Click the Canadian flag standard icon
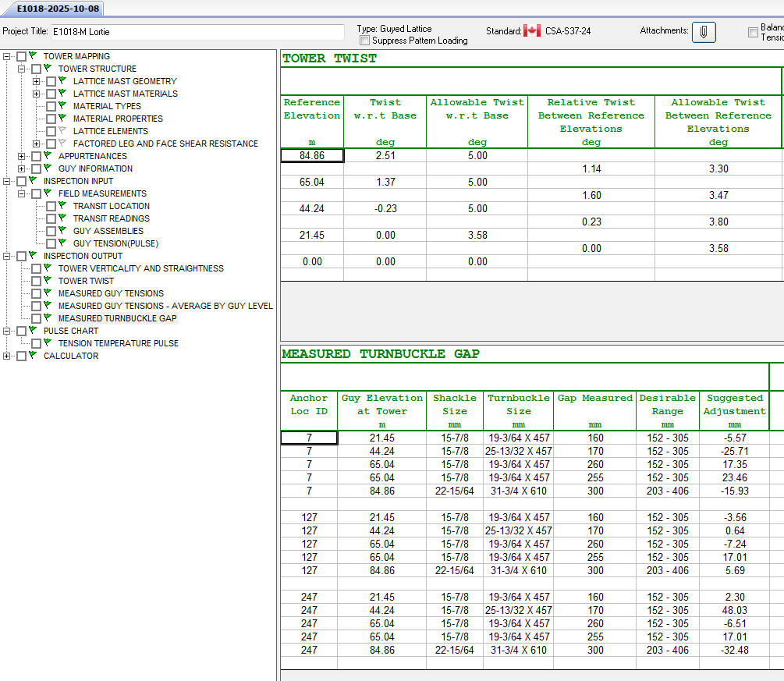 click(x=532, y=31)
